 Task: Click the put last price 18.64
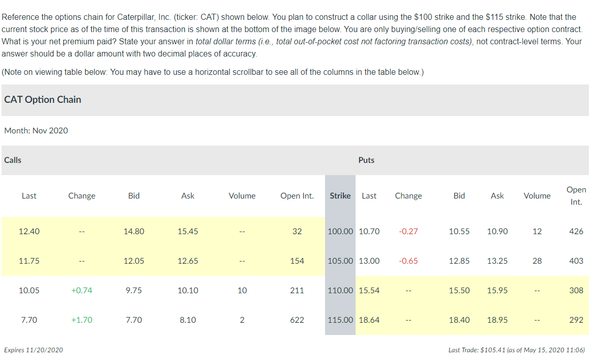(x=369, y=320)
